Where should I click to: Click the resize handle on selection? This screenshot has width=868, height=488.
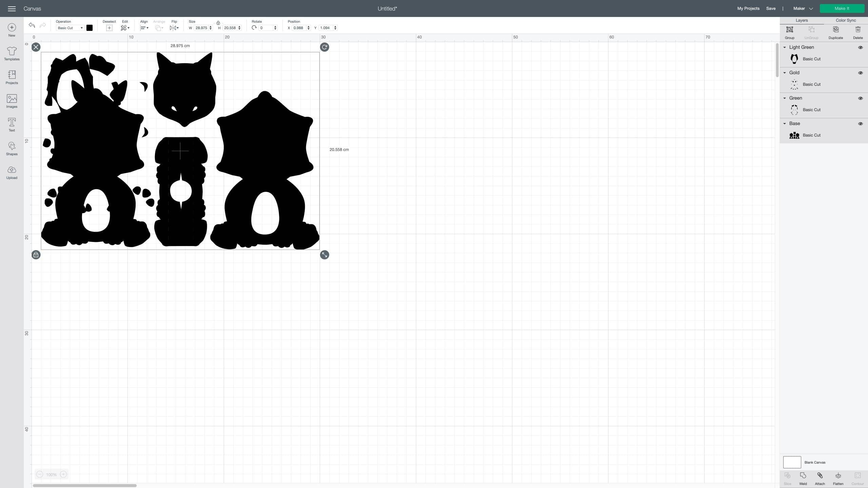(x=324, y=255)
